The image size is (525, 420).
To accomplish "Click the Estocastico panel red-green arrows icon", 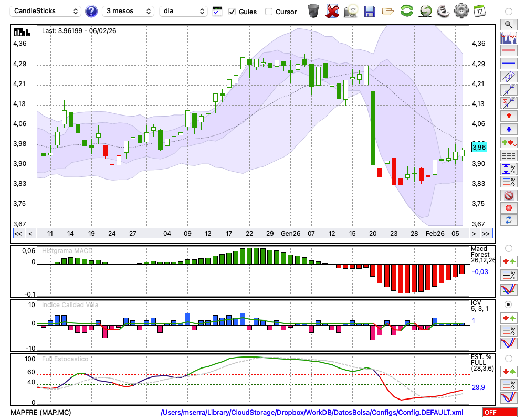I will (509, 371).
